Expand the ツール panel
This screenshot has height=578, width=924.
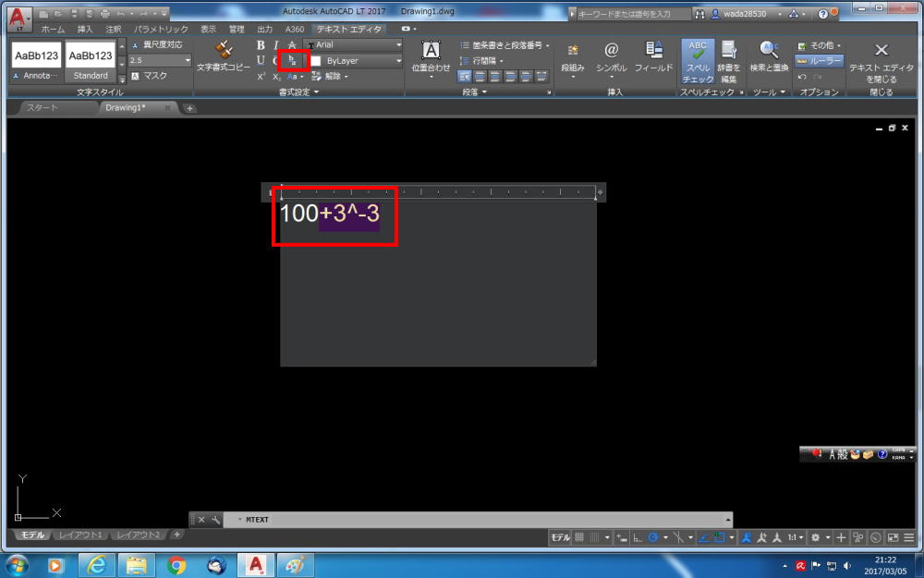[769, 92]
